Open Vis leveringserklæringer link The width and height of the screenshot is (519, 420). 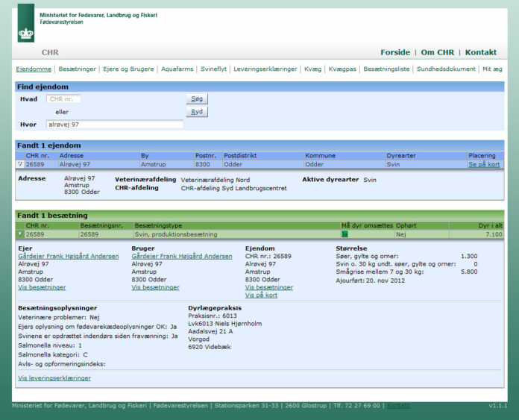pos(54,378)
